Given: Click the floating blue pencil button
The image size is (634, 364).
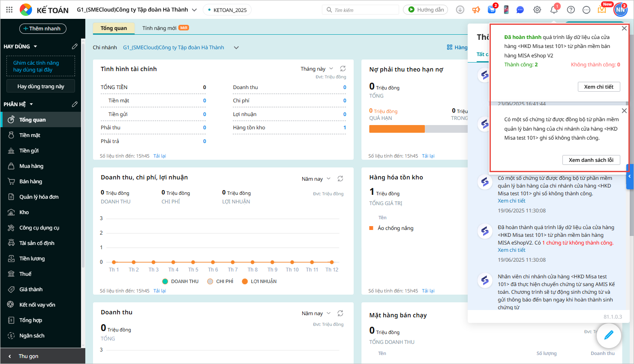Looking at the screenshot, I should coord(609,335).
